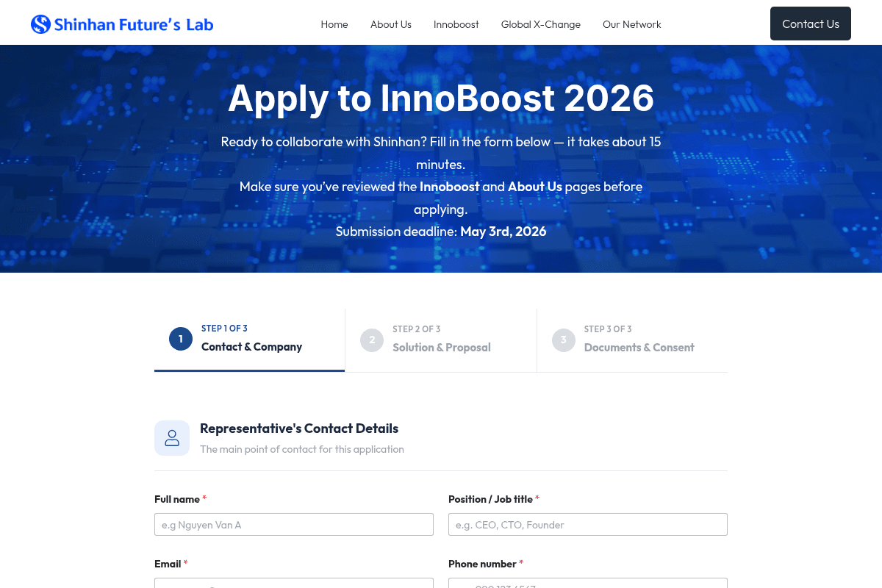Screen dimensions: 882x588
Task: Visit Our Network from the top menu
Action: coord(631,24)
